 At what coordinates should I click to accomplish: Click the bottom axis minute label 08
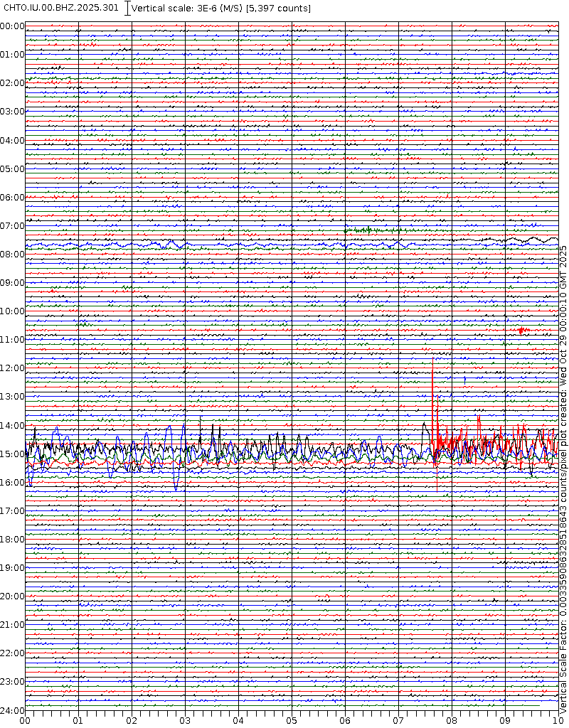(x=452, y=719)
